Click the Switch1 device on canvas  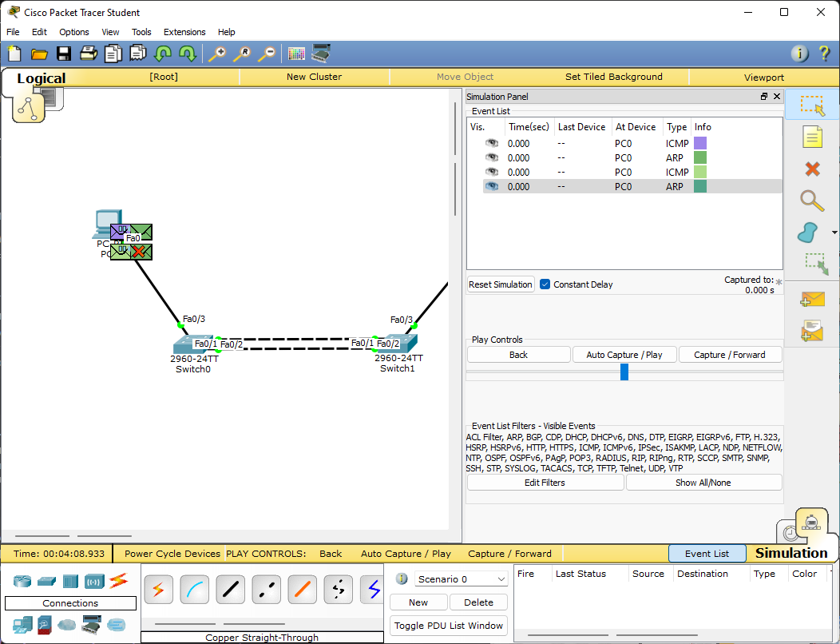(x=398, y=344)
